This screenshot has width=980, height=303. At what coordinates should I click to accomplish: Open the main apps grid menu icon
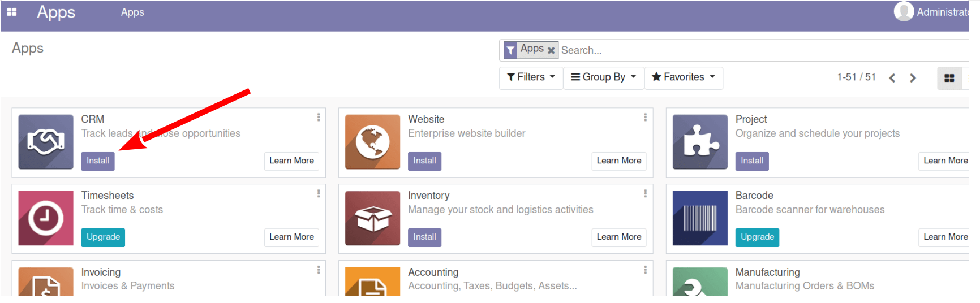pyautogui.click(x=11, y=12)
